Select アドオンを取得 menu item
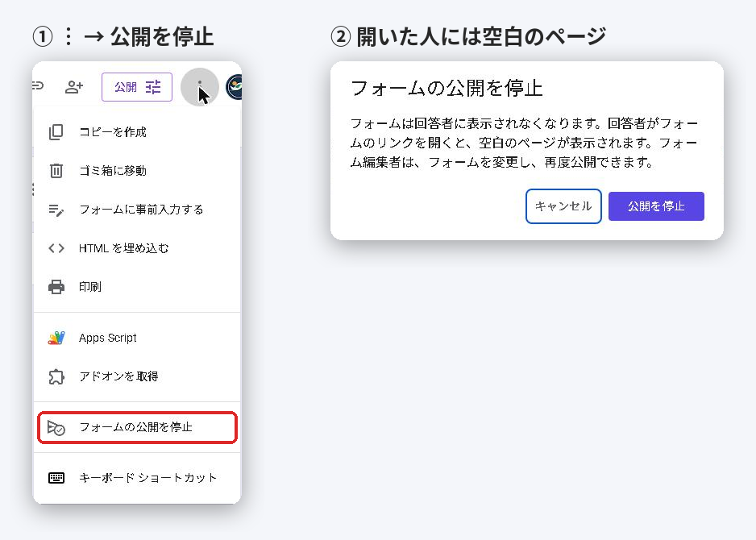 click(x=137, y=376)
